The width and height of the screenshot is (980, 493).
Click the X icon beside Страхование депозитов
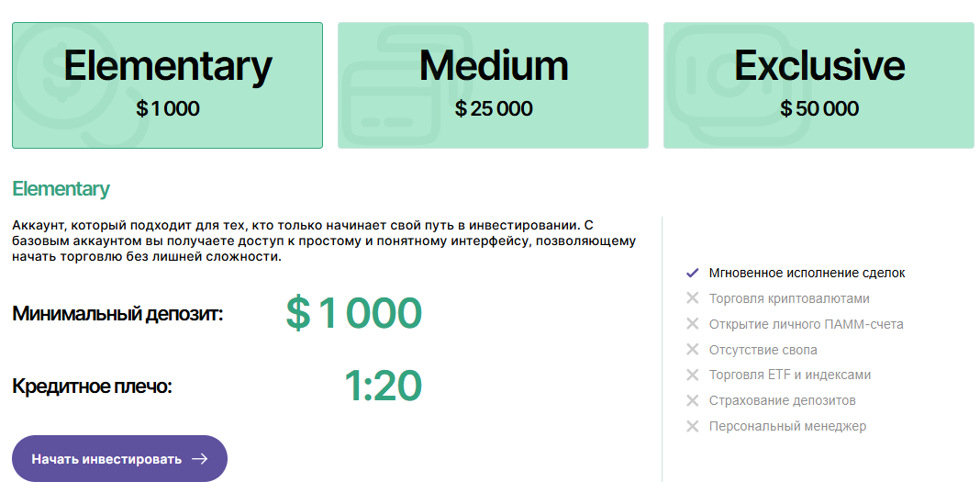click(692, 400)
